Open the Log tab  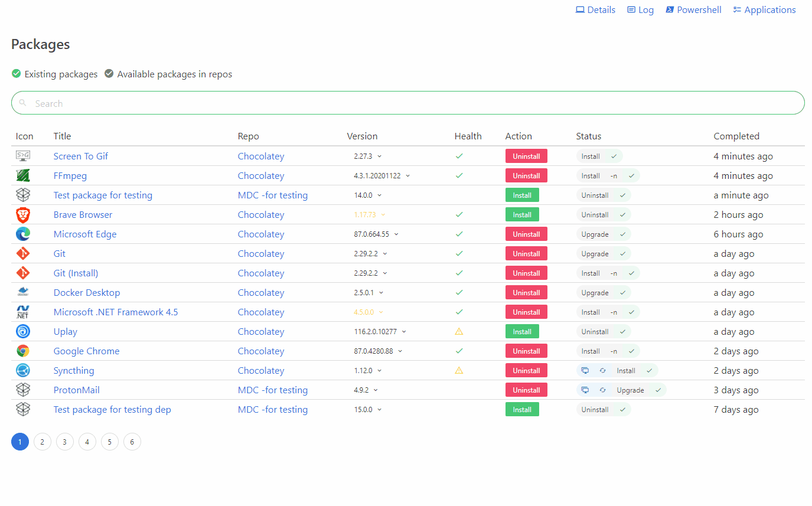641,10
